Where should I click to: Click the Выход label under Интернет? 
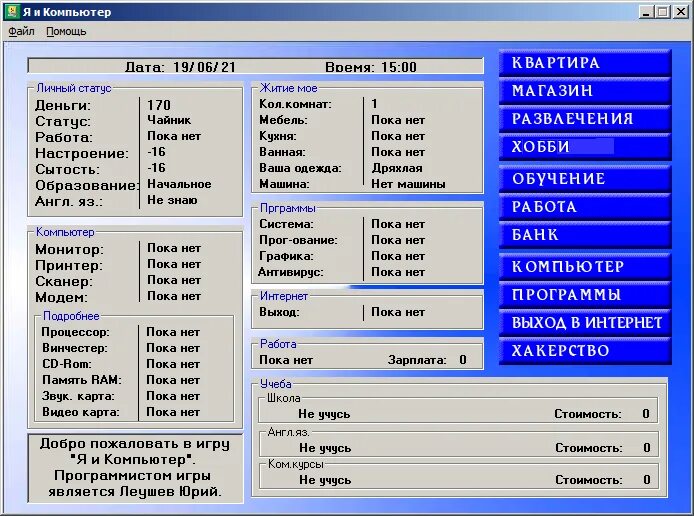[x=279, y=312]
